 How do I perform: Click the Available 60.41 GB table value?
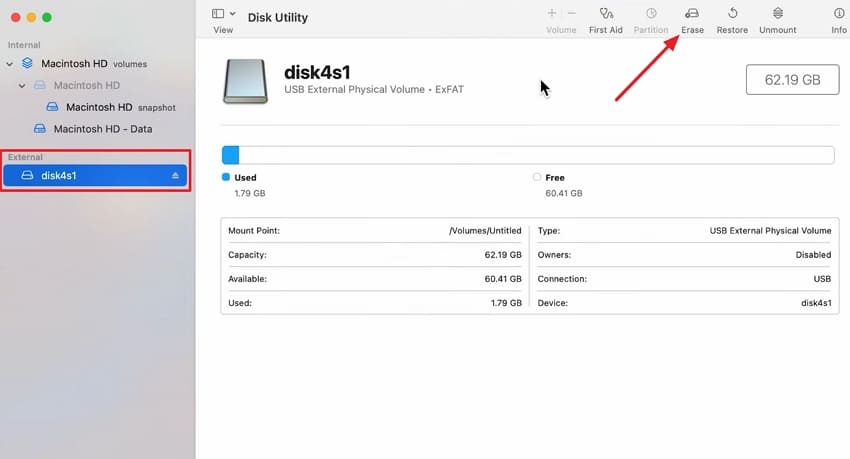(x=503, y=279)
